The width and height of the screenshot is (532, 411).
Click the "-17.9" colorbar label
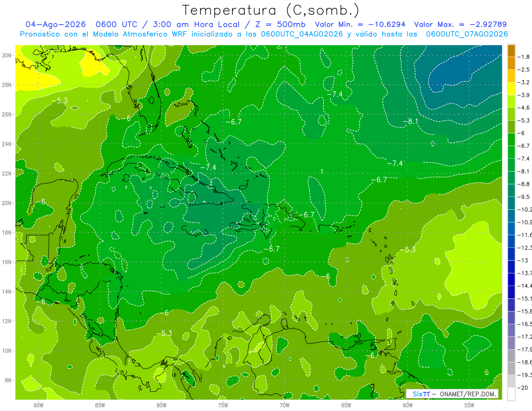tap(524, 349)
